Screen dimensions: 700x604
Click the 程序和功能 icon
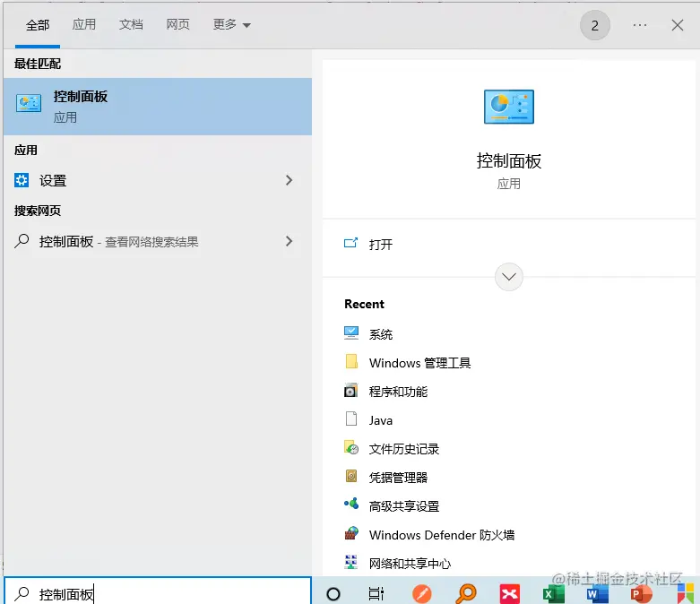(x=351, y=391)
